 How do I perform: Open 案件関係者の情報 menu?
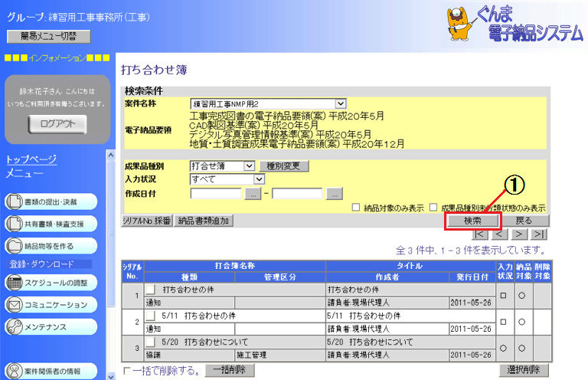[51, 372]
